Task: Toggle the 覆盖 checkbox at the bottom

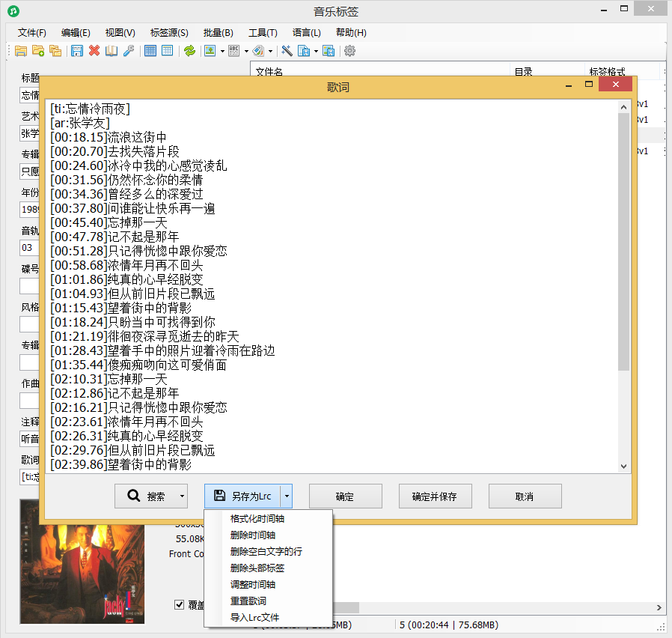Action: pyautogui.click(x=180, y=605)
